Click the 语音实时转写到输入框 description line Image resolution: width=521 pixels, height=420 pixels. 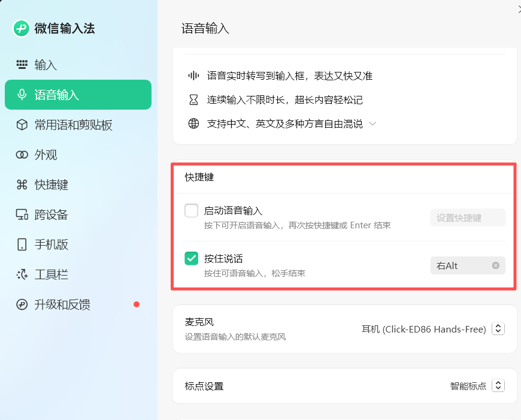point(289,76)
